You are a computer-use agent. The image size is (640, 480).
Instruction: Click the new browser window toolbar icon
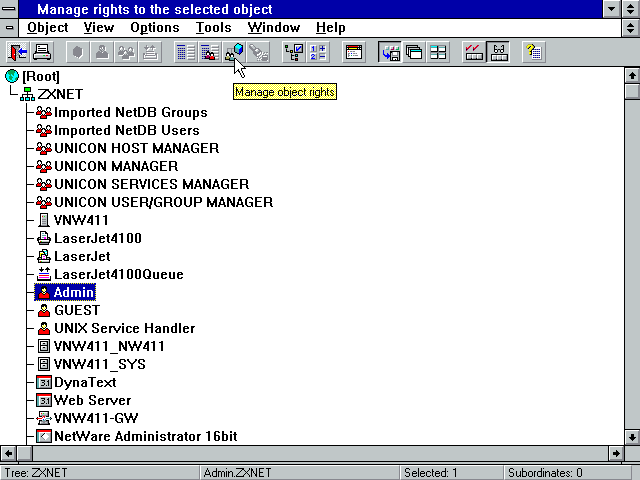click(354, 52)
